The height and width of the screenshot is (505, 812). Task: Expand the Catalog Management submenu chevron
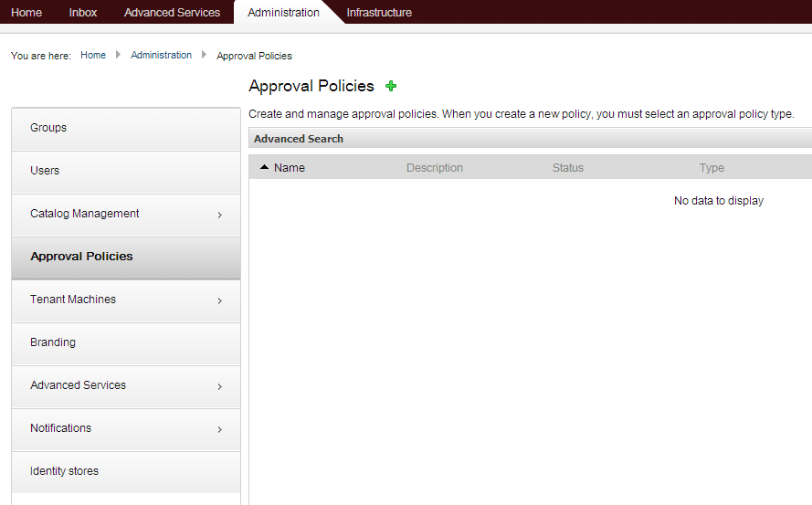point(220,216)
